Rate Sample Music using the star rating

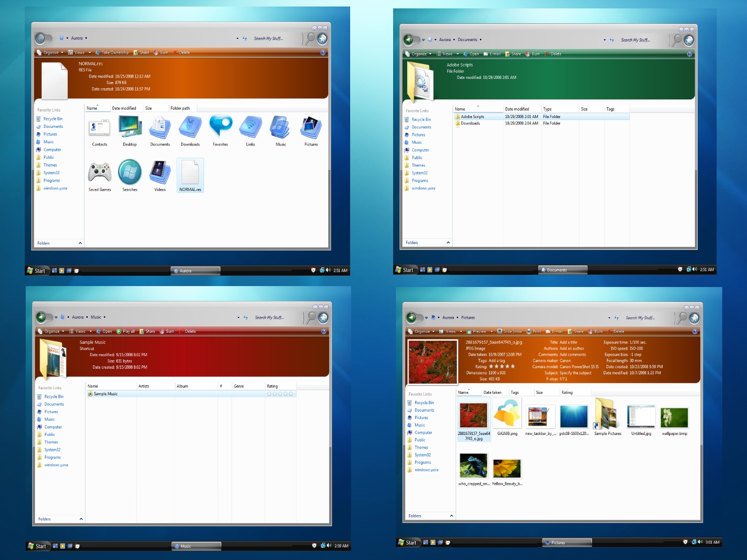[280, 393]
